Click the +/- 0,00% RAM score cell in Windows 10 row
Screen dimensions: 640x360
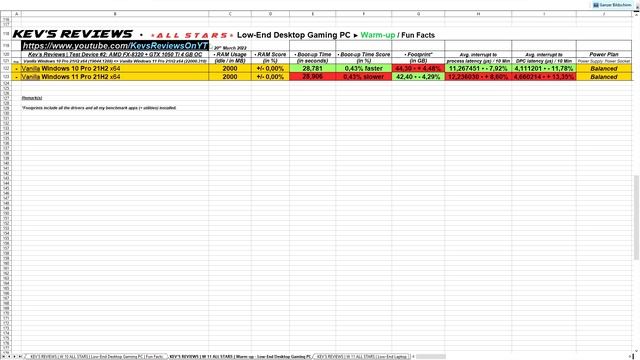pyautogui.click(x=270, y=69)
